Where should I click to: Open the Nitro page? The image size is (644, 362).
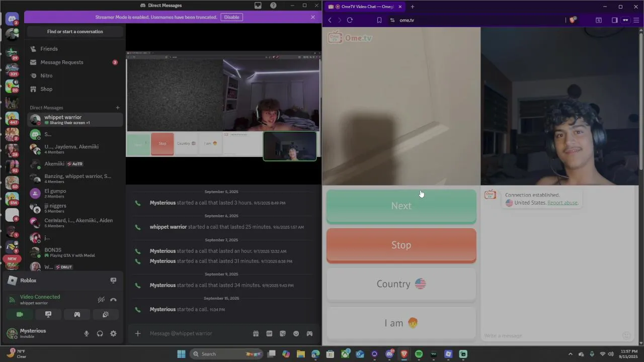pyautogui.click(x=75, y=75)
